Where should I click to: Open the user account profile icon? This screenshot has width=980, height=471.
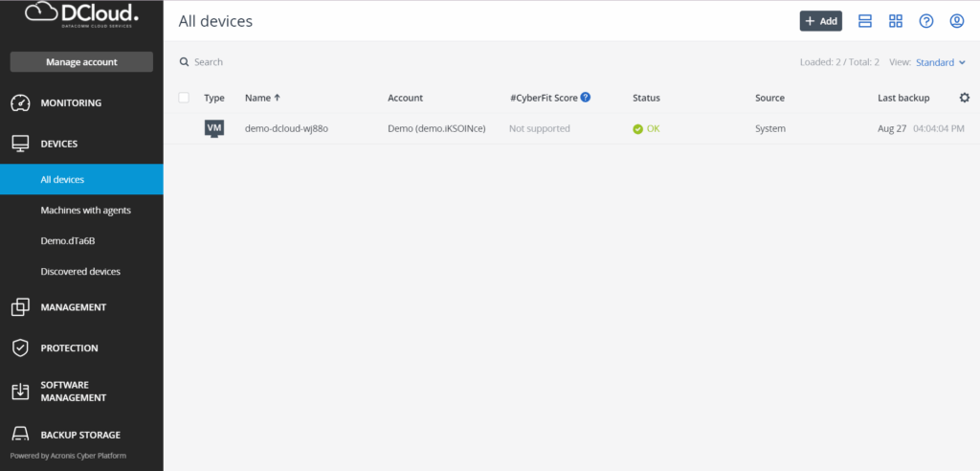pyautogui.click(x=956, y=21)
